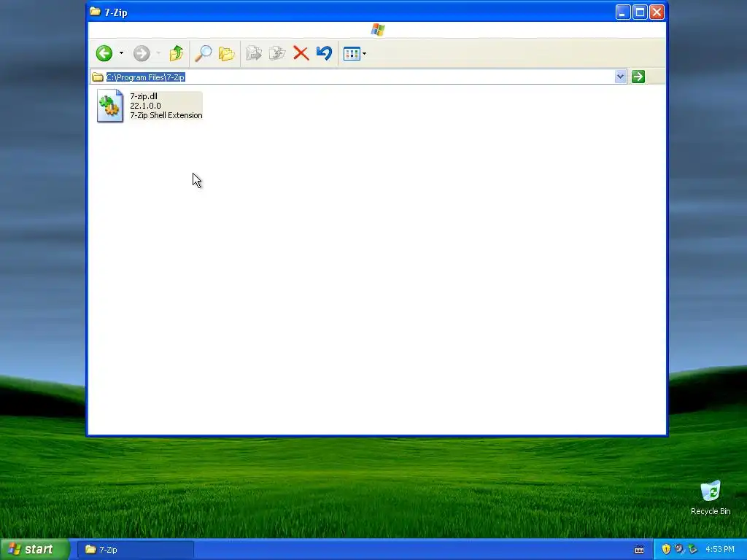Open the Search magnifier tool
Screen dimensions: 747x560
point(204,53)
